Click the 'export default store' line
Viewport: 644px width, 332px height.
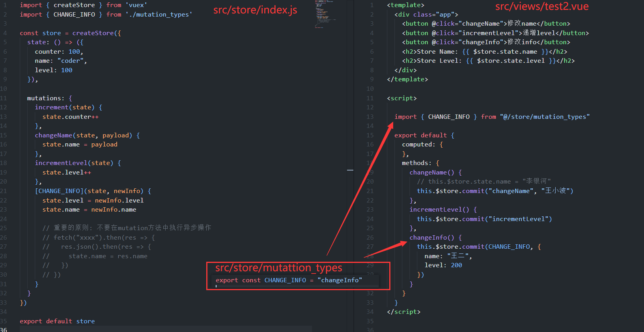[x=57, y=321]
